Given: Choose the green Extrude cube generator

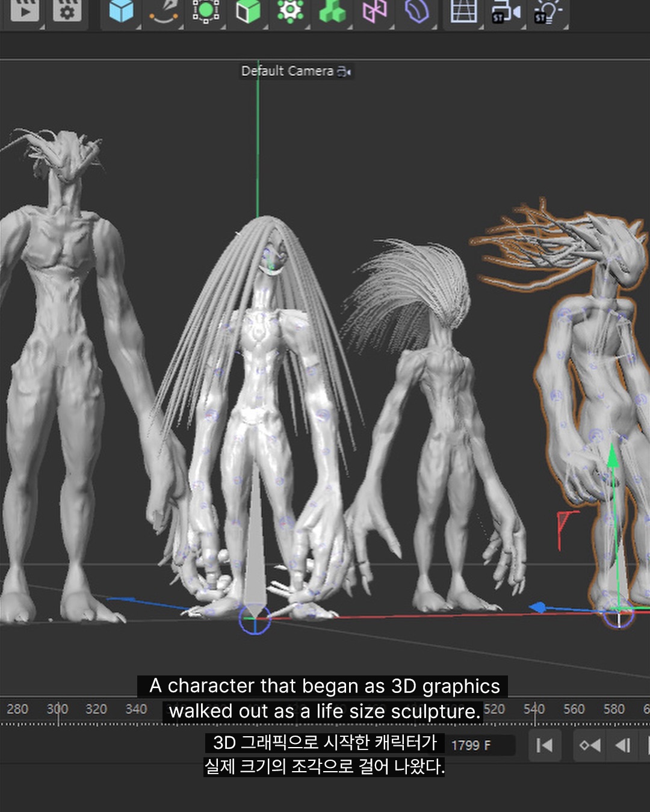Looking at the screenshot, I should coord(248,11).
